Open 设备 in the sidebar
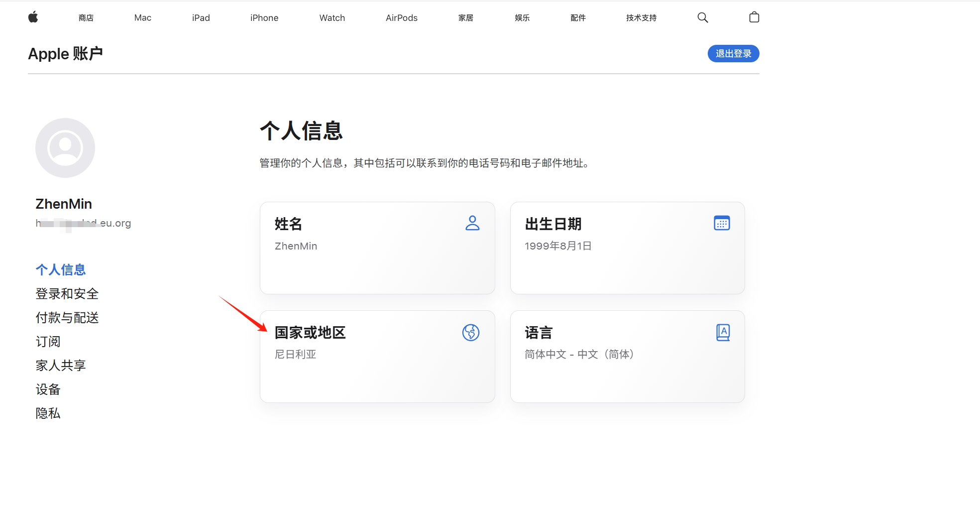This screenshot has width=980, height=514. 48,389
